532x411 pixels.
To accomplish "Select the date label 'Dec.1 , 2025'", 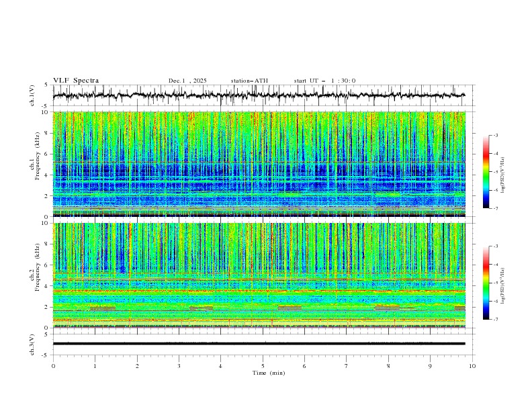I will (187, 81).
